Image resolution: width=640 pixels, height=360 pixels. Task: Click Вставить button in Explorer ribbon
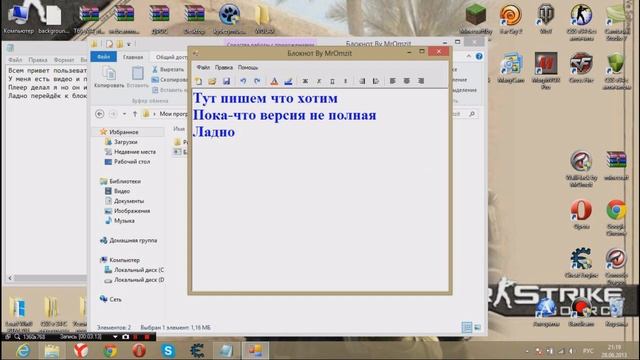point(138,77)
